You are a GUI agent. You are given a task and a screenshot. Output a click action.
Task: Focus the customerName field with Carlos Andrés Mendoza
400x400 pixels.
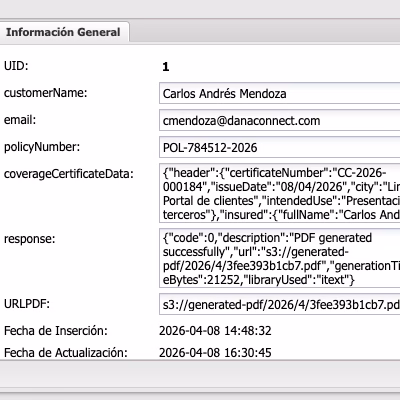click(279, 93)
